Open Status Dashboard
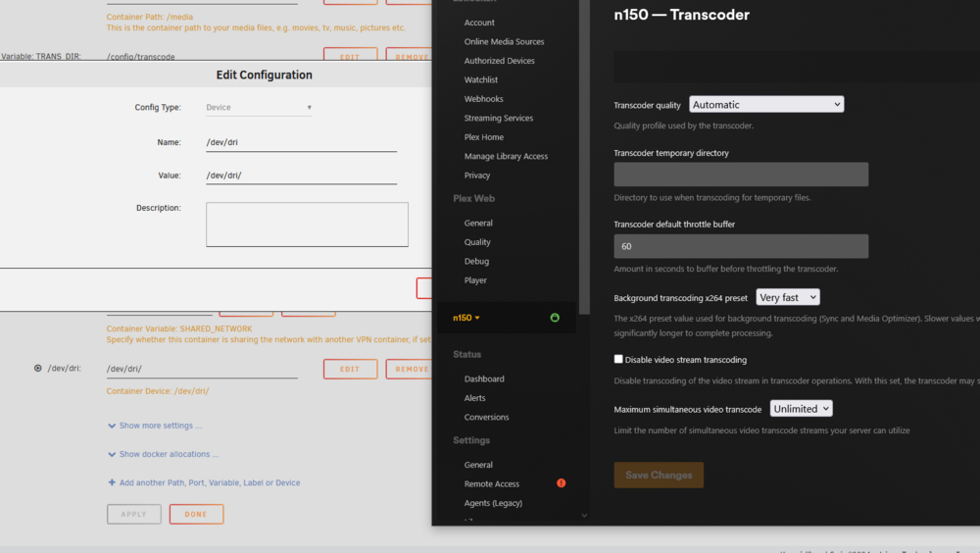 [x=484, y=379]
